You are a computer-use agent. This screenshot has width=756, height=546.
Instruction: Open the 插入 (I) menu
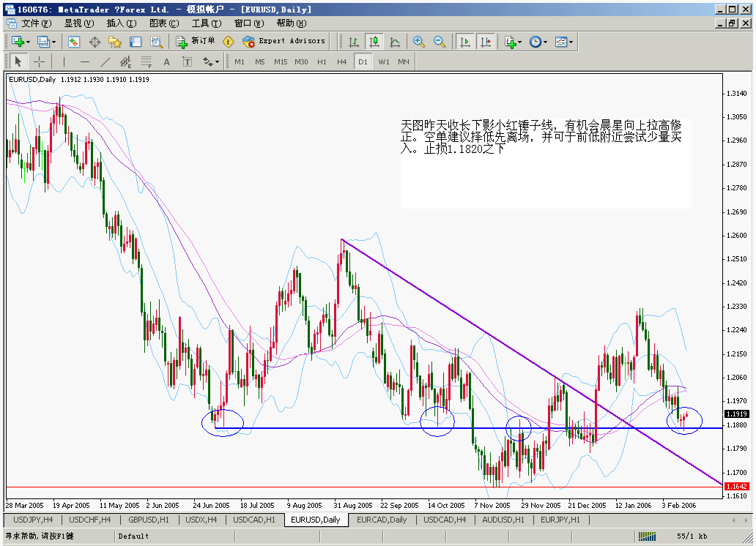tap(122, 23)
